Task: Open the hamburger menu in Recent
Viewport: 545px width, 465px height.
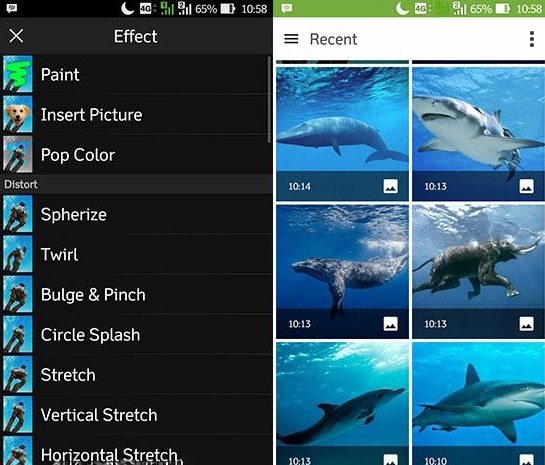Action: 291,39
